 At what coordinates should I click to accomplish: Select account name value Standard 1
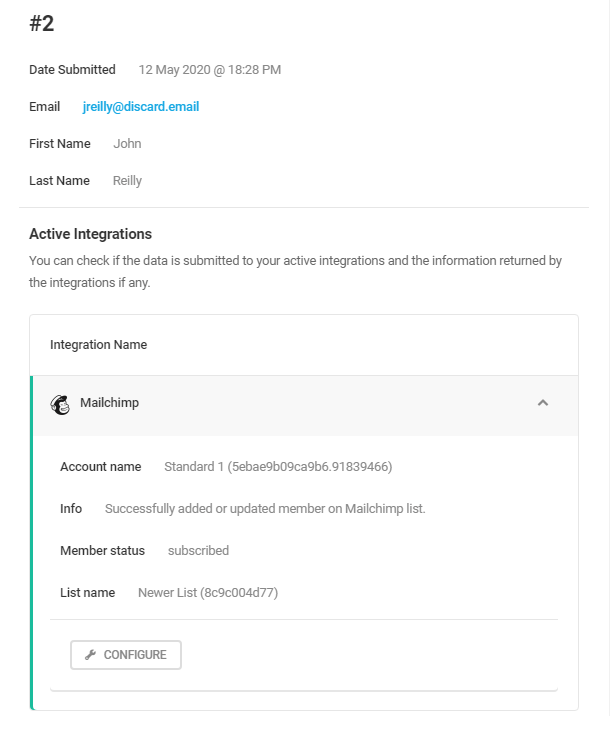(x=278, y=467)
